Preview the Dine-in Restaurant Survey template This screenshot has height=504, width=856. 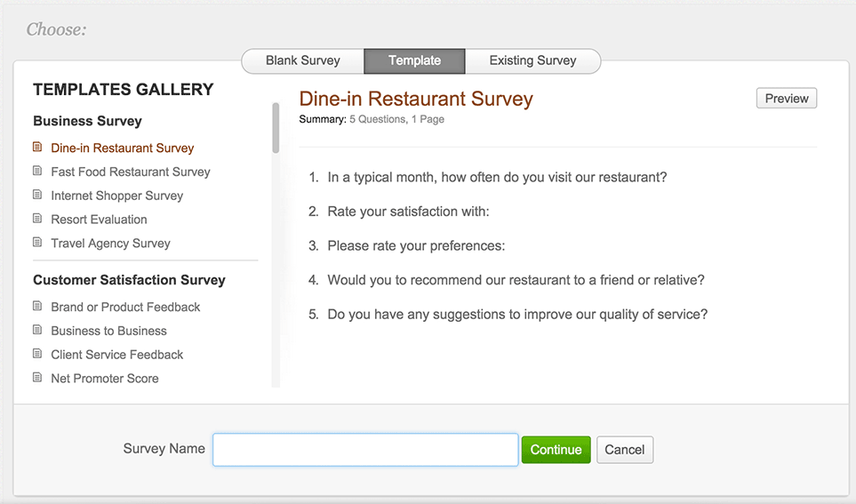[x=786, y=99]
